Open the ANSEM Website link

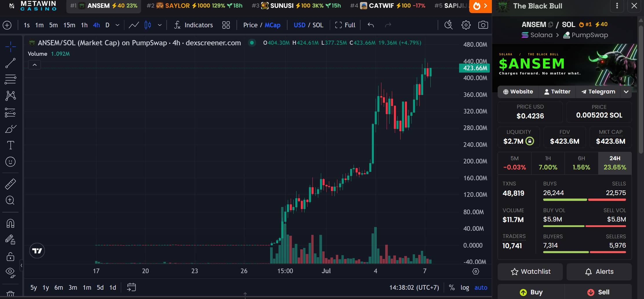[x=518, y=92]
